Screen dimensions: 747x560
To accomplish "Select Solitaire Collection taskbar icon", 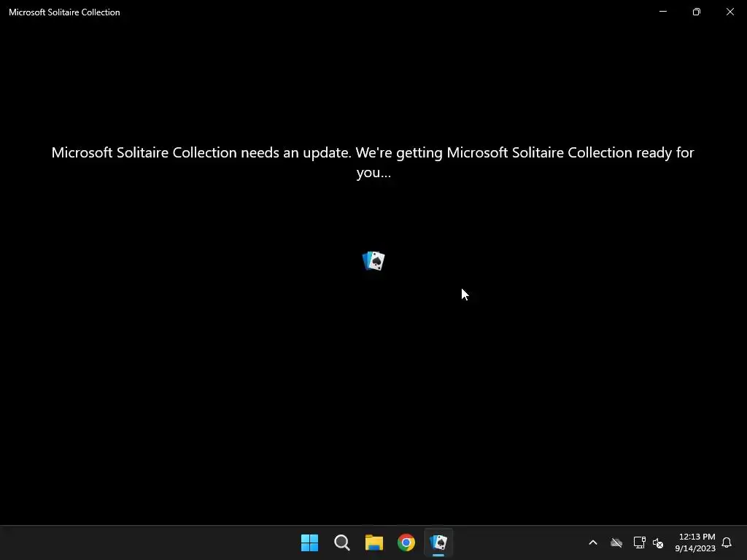I will click(438, 542).
